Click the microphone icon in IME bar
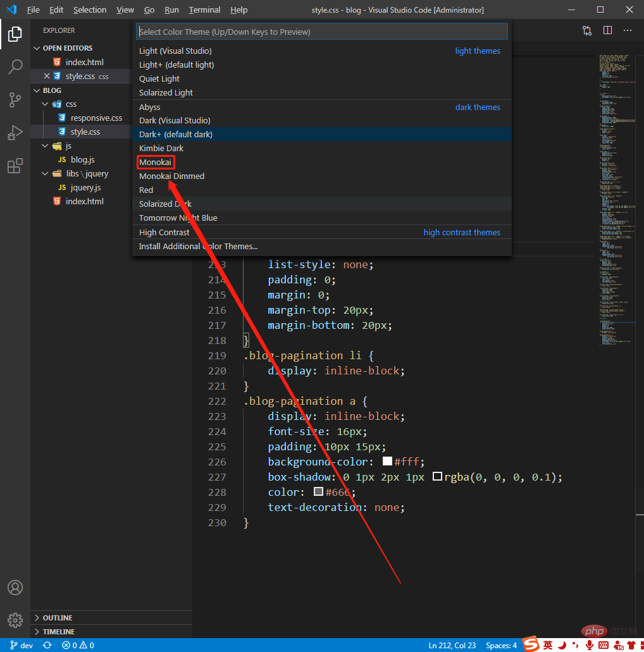Viewport: 644px width, 652px height. (x=589, y=645)
